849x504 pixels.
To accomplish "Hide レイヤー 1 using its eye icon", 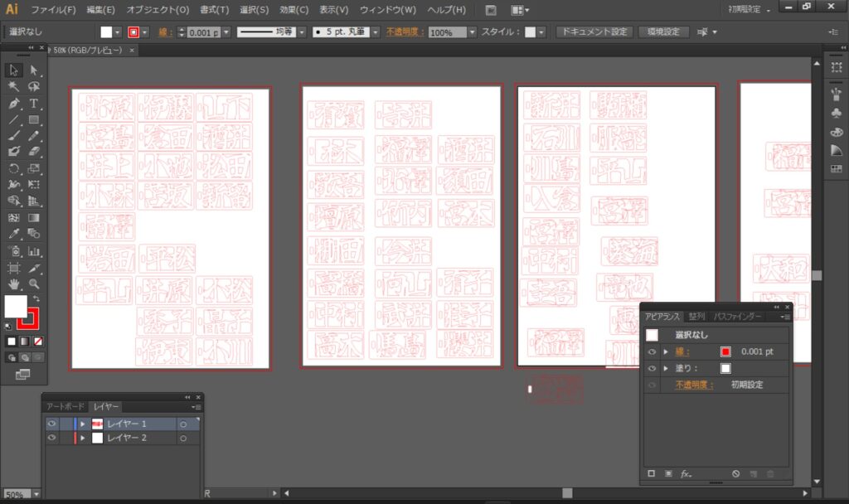I will coord(51,424).
